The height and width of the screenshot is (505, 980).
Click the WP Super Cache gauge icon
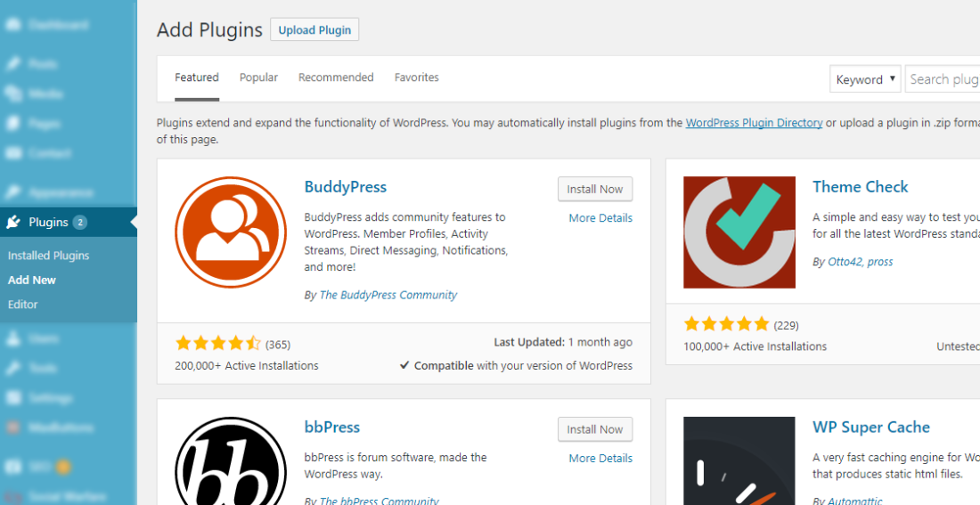point(739,463)
